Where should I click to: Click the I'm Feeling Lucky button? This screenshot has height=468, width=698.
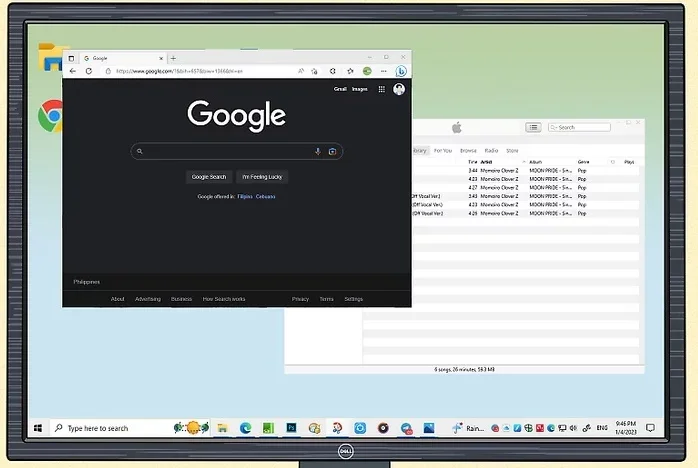click(262, 177)
